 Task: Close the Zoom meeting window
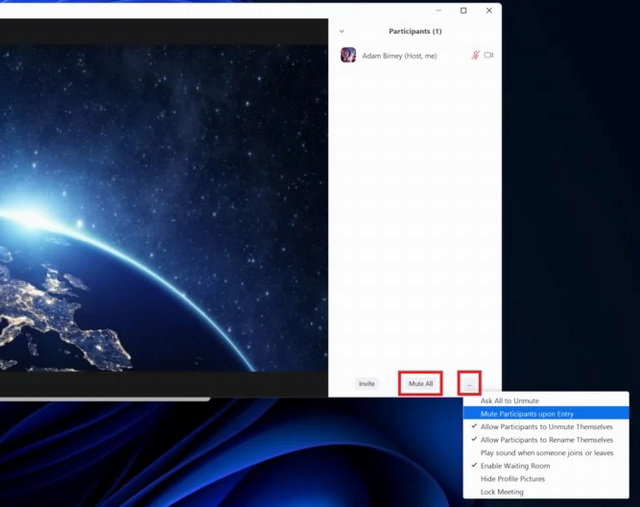coord(489,11)
